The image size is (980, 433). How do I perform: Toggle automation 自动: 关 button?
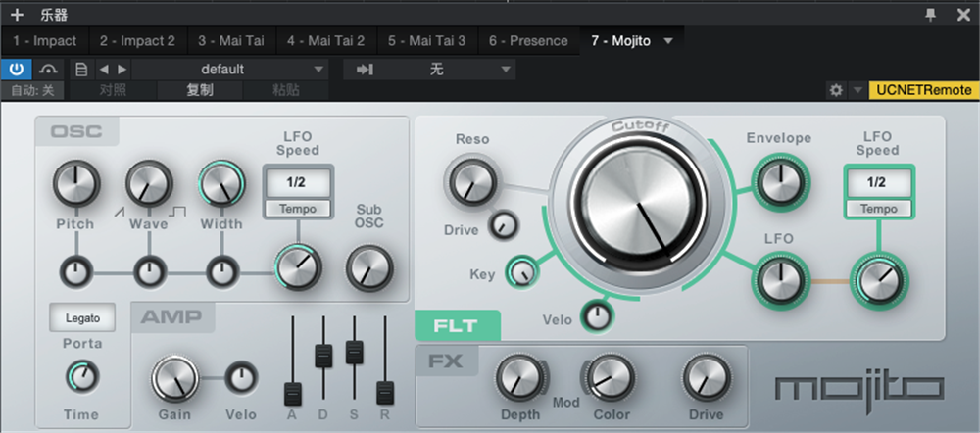(32, 90)
